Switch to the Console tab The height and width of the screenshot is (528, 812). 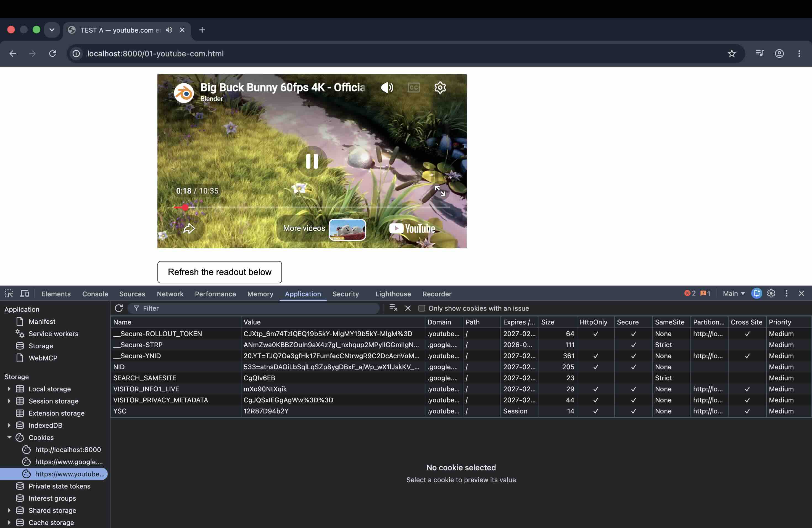click(x=95, y=294)
